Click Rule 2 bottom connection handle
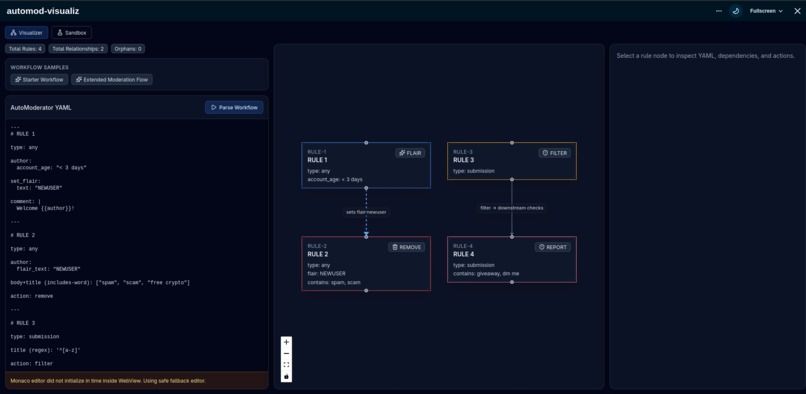The height and width of the screenshot is (394, 806). 366,291
